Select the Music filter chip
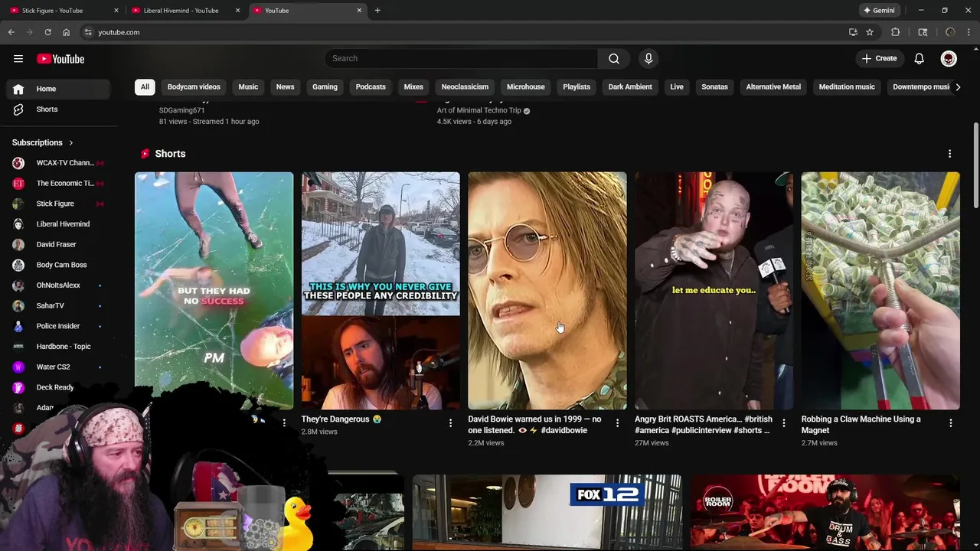Image resolution: width=980 pixels, height=551 pixels. coord(248,86)
